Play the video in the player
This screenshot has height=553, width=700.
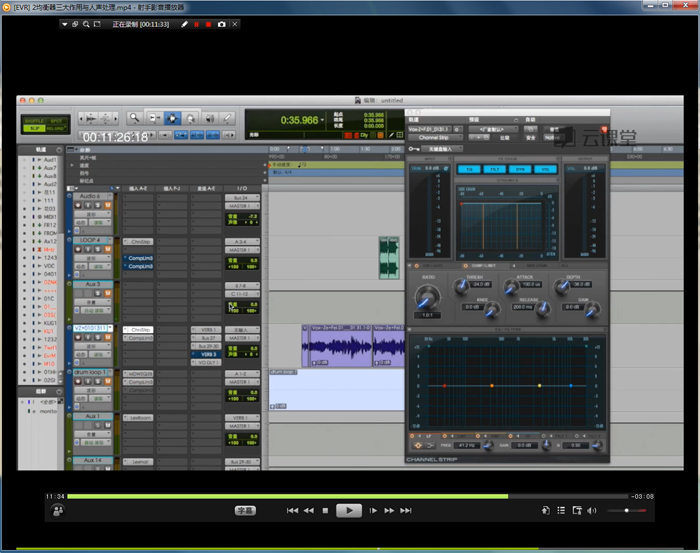349,510
